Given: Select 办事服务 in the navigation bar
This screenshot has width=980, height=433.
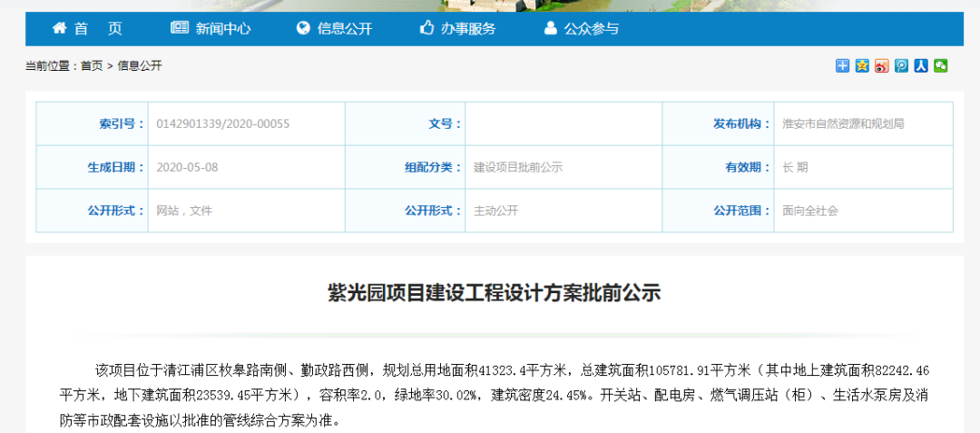Looking at the screenshot, I should pos(468,29).
